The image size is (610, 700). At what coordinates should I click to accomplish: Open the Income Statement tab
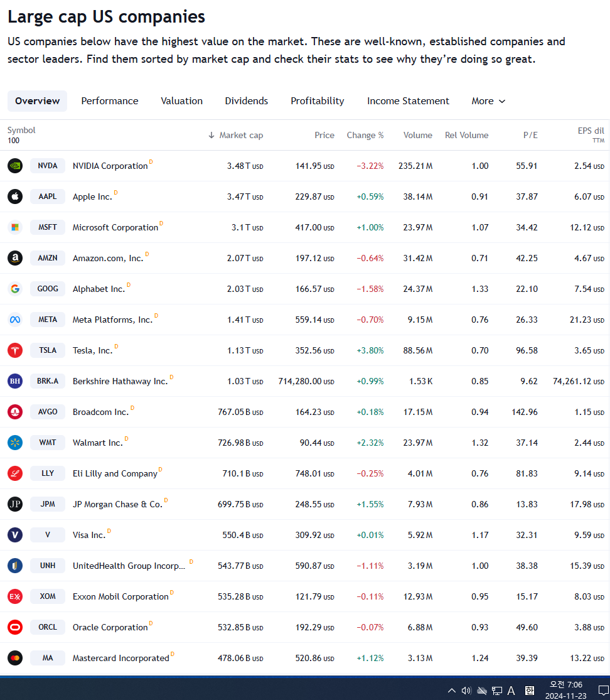(408, 101)
